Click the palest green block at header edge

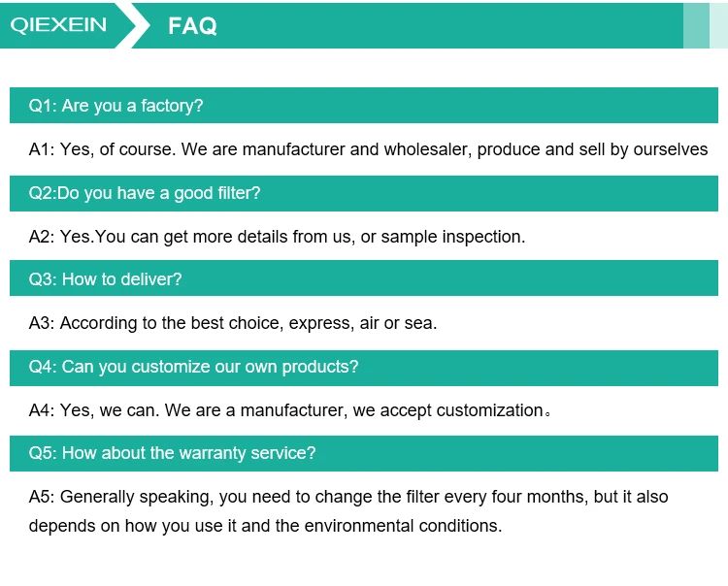coord(718,25)
